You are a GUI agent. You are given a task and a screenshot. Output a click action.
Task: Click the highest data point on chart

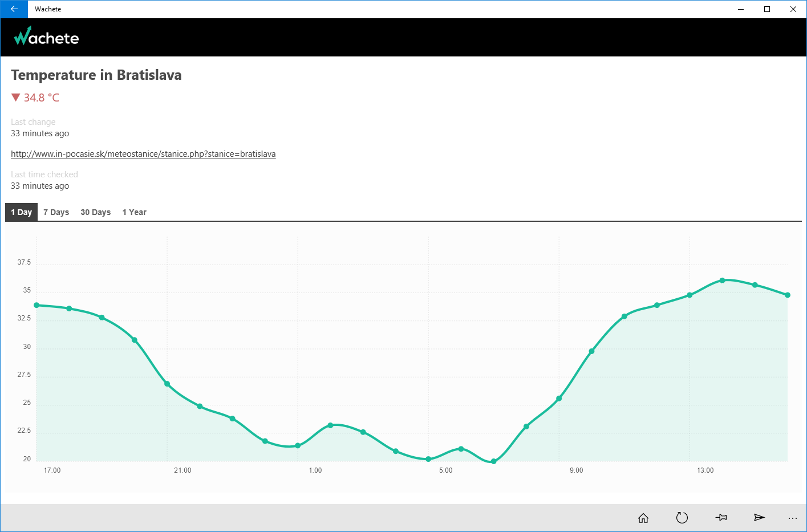(722, 281)
